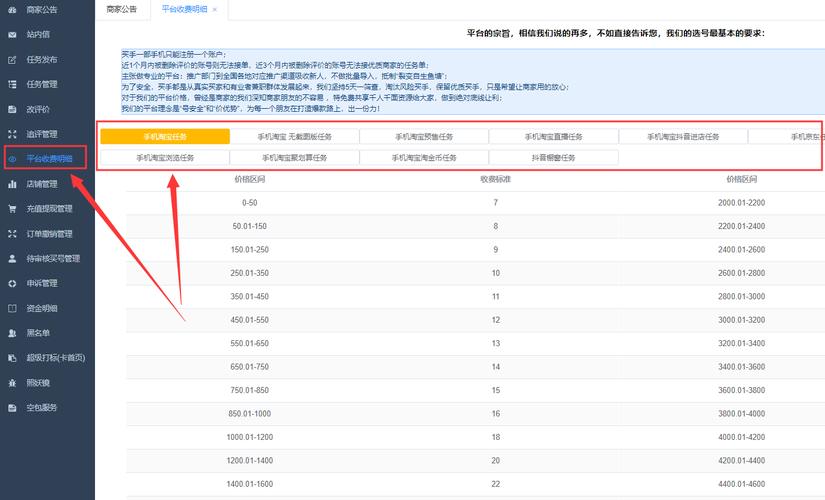Click the 1000.01-1200 price range cell
The image size is (825, 500).
249,437
